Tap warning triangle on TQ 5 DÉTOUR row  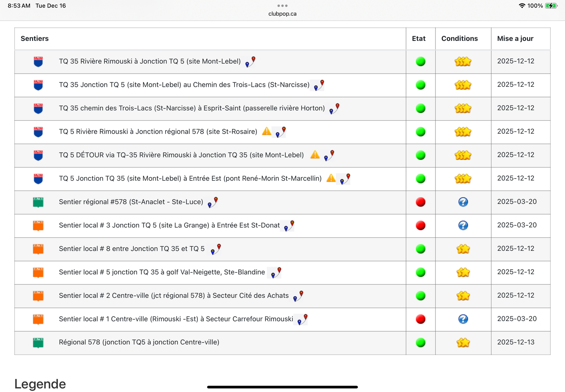315,155
